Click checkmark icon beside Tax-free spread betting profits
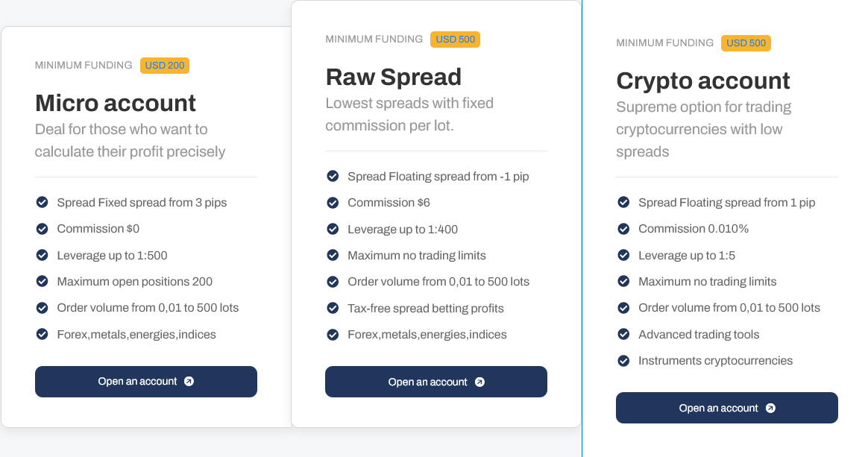 click(x=333, y=308)
